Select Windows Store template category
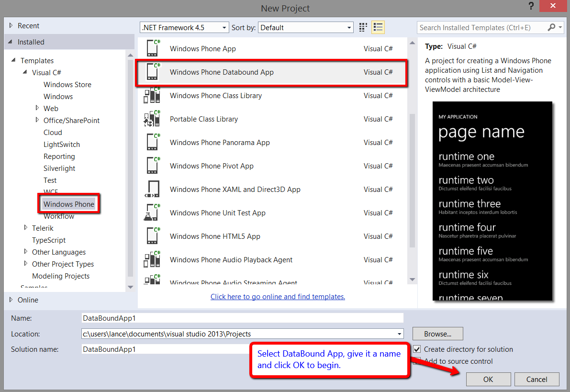This screenshot has height=392, width=570. pos(67,85)
